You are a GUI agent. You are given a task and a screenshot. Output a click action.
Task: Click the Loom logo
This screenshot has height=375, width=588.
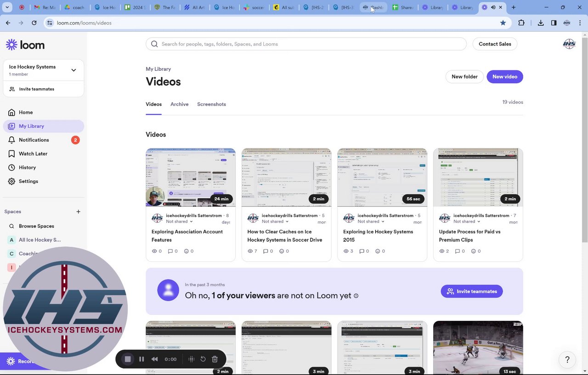pos(25,45)
